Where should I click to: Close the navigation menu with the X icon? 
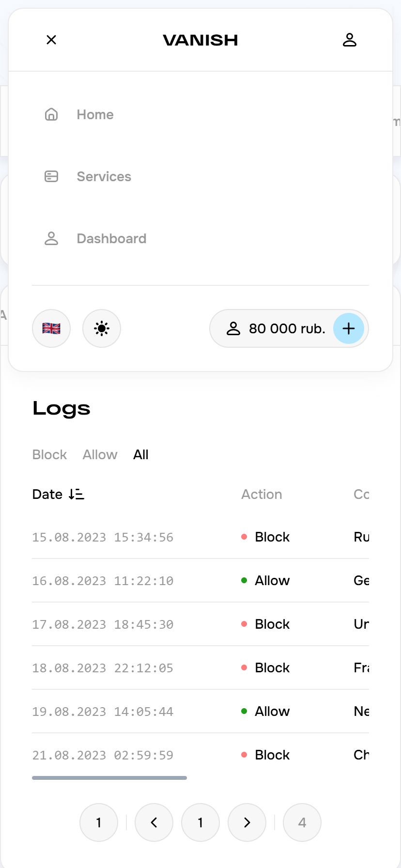click(x=51, y=40)
